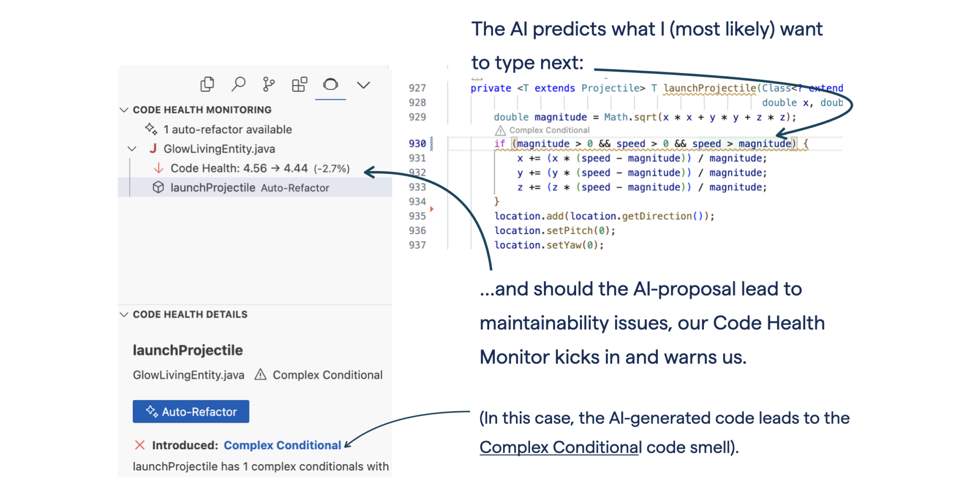The width and height of the screenshot is (980, 490).
Task: Click the cube icon next to launchProjectile
Action: tap(158, 187)
